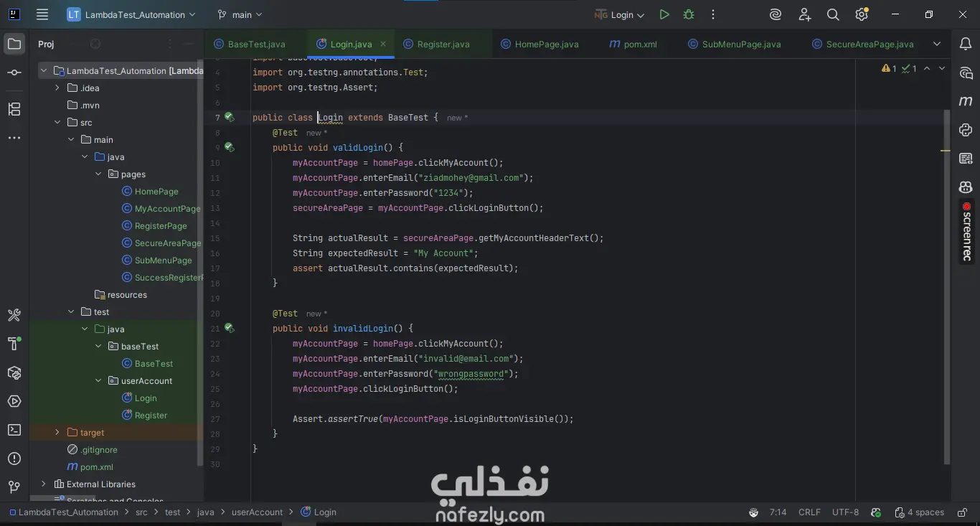The image size is (980, 526).
Task: Open the GitHub Copilot chat icon
Action: click(x=966, y=187)
